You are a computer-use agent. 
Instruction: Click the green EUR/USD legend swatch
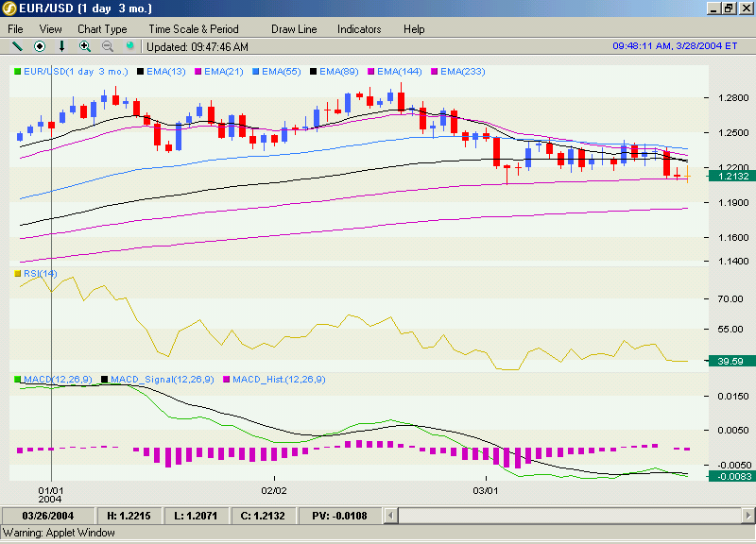click(17, 72)
